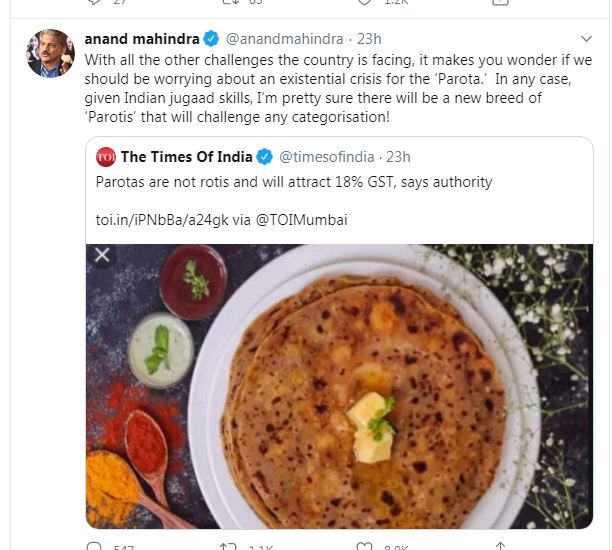This screenshot has width=612, height=550.
Task: Open the anand mahindra display name link
Action: pyautogui.click(x=142, y=39)
